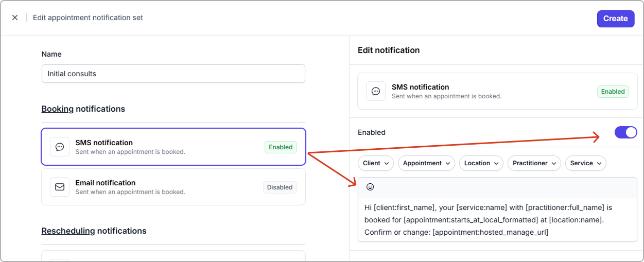The image size is (644, 262).
Task: Click into the SMS message text area
Action: pos(497,220)
